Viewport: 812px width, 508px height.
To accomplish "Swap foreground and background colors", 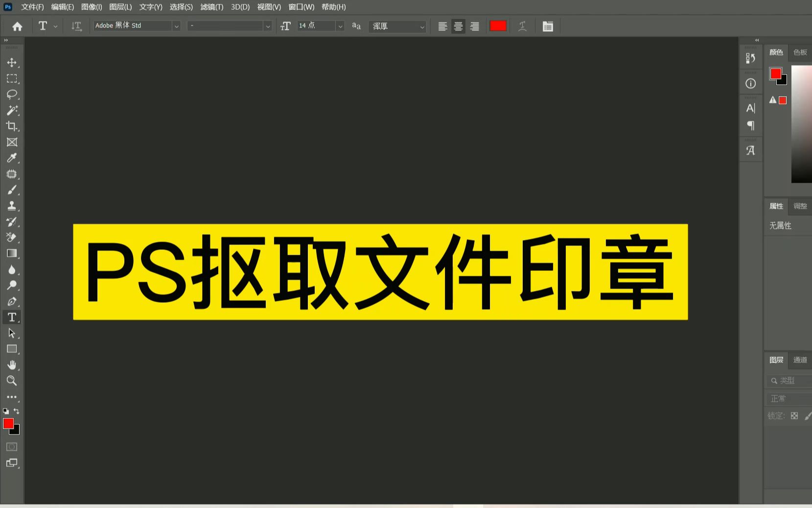I will (16, 411).
